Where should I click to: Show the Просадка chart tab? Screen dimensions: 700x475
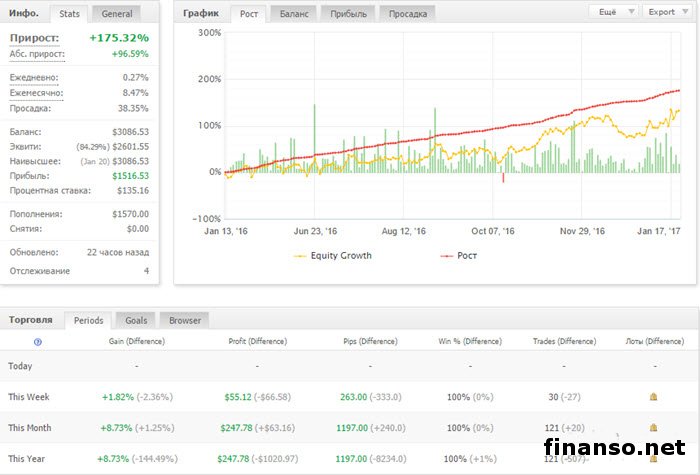(x=407, y=14)
